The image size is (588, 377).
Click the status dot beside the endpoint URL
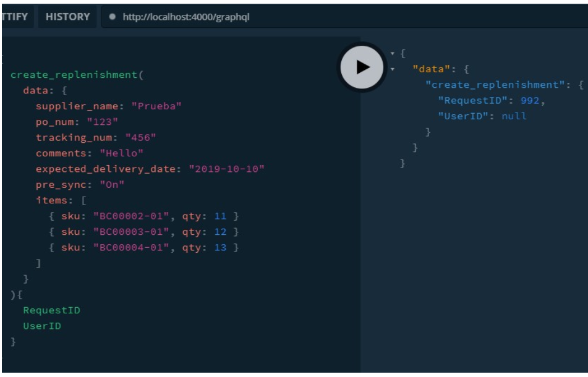click(x=112, y=17)
